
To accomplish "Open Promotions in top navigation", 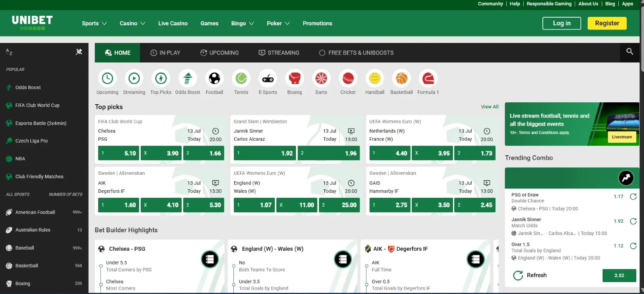I will pyautogui.click(x=317, y=23).
